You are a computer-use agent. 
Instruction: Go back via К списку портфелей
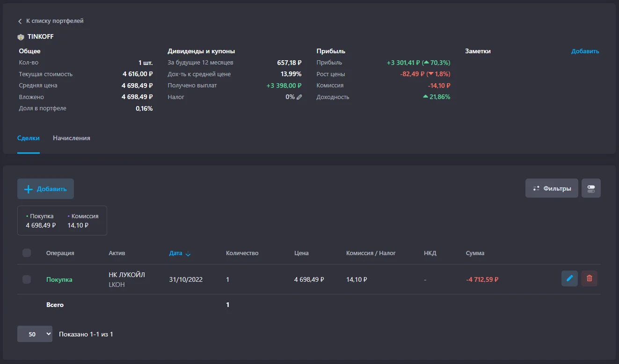pyautogui.click(x=55, y=21)
